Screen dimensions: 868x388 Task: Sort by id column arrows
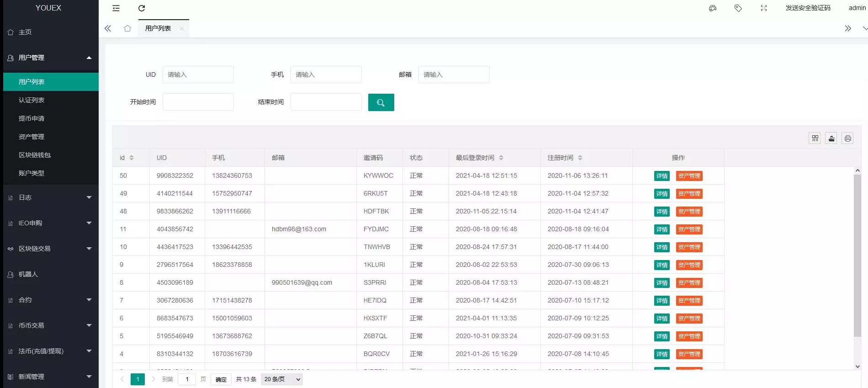pos(132,158)
